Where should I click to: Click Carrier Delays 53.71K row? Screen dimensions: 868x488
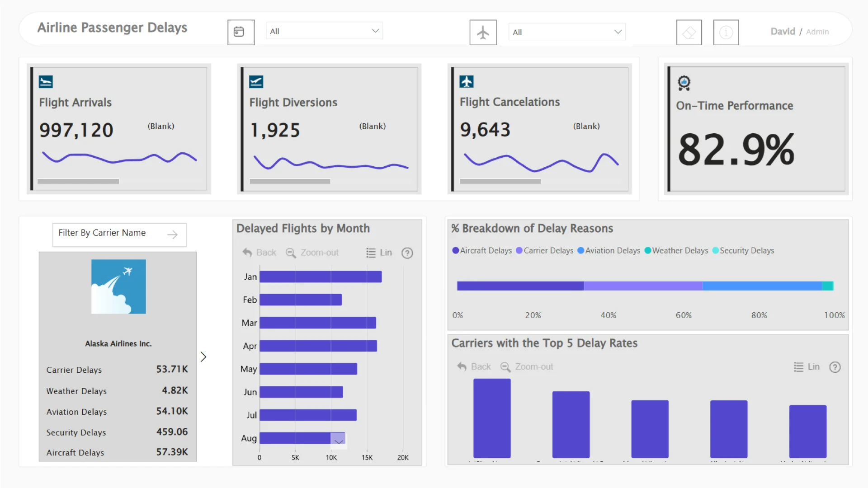pyautogui.click(x=117, y=370)
